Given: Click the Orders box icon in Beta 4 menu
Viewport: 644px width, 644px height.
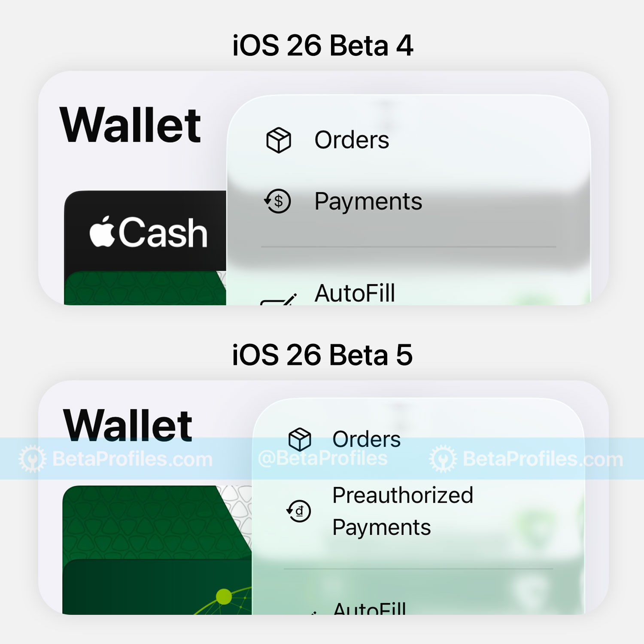Looking at the screenshot, I should point(279,140).
